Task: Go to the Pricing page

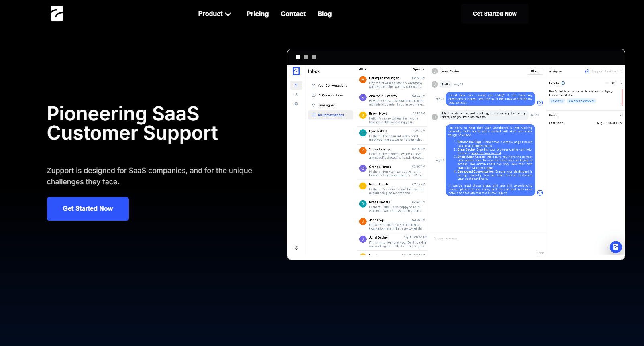Action: pos(257,14)
